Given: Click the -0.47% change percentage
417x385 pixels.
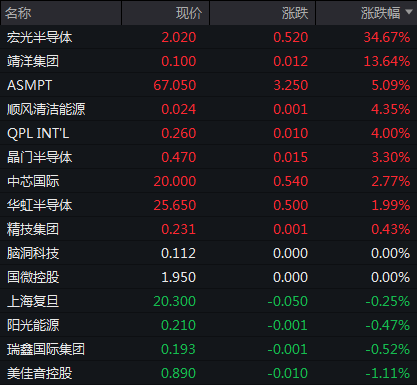Looking at the screenshot, I should [388, 325].
